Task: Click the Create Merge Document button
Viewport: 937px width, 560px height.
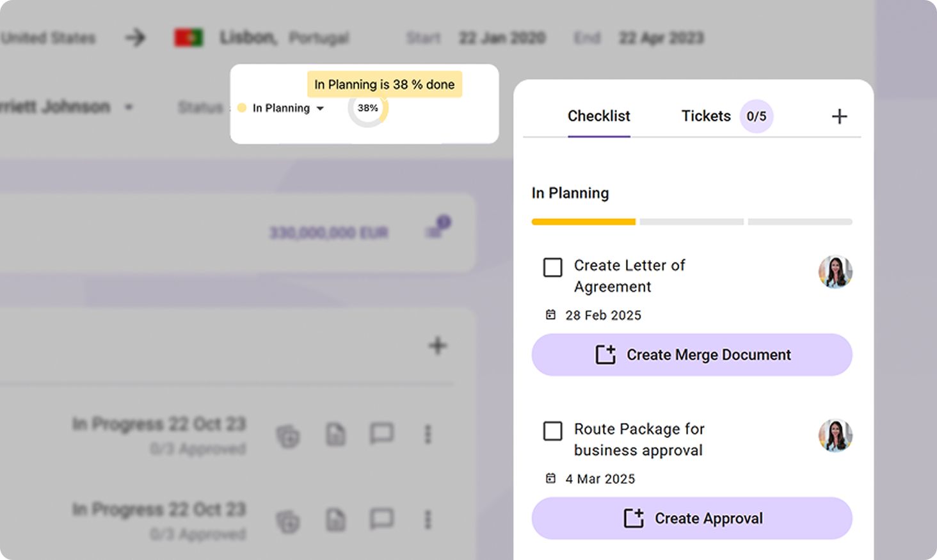Action: point(692,355)
